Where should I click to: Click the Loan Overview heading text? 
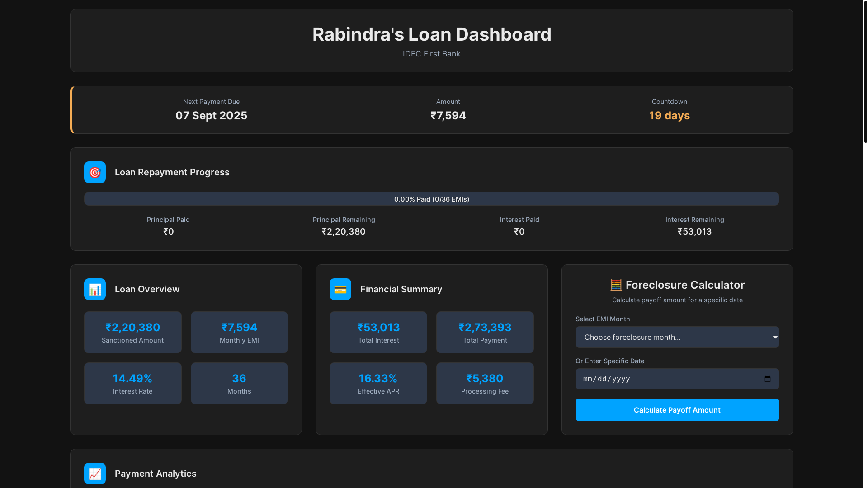[x=147, y=289]
